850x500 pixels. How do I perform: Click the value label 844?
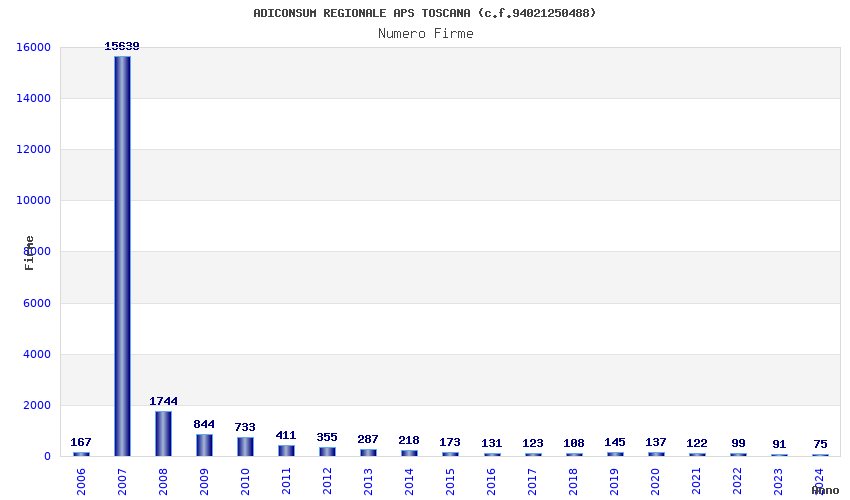tap(204, 424)
